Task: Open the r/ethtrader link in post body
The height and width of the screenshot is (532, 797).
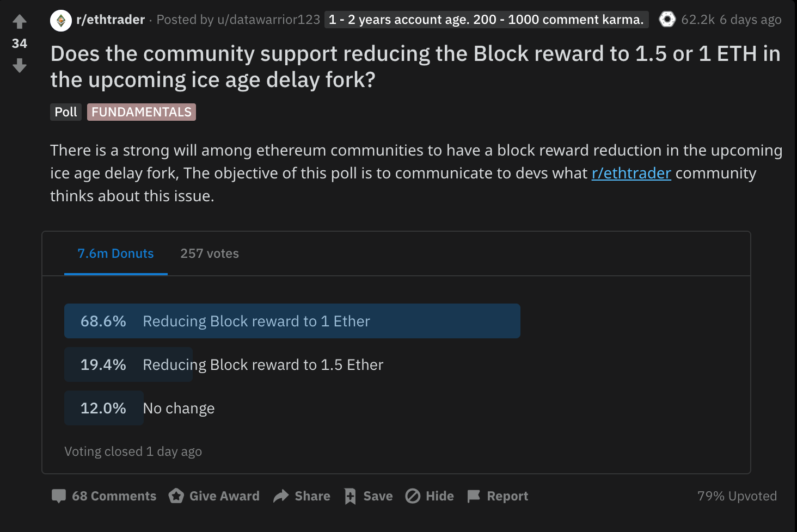Action: [x=631, y=173]
